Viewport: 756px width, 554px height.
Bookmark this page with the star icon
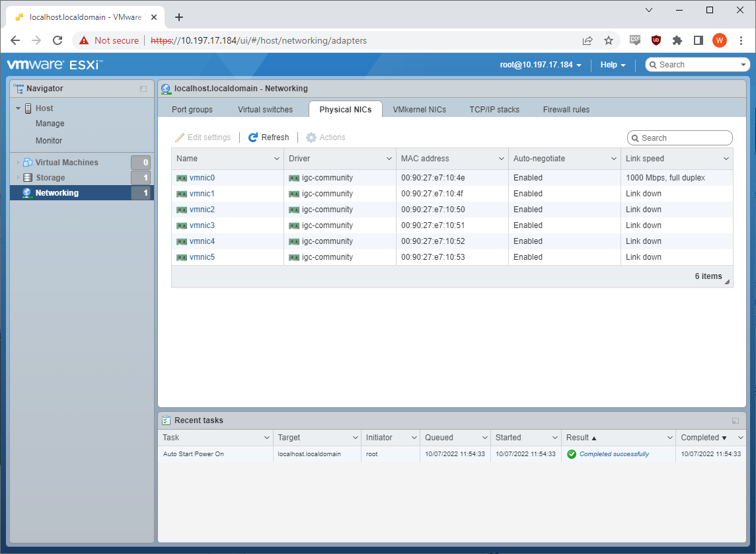pos(609,40)
